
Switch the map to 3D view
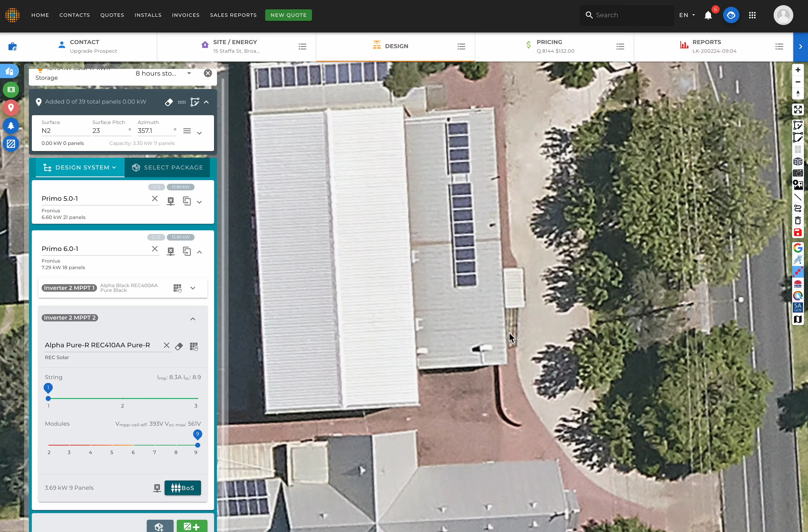click(798, 161)
